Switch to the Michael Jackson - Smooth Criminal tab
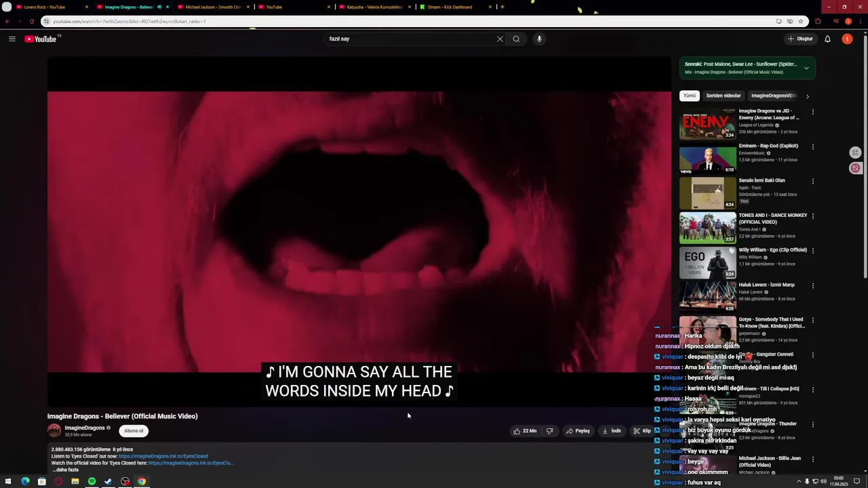This screenshot has height=488, width=868. [213, 7]
